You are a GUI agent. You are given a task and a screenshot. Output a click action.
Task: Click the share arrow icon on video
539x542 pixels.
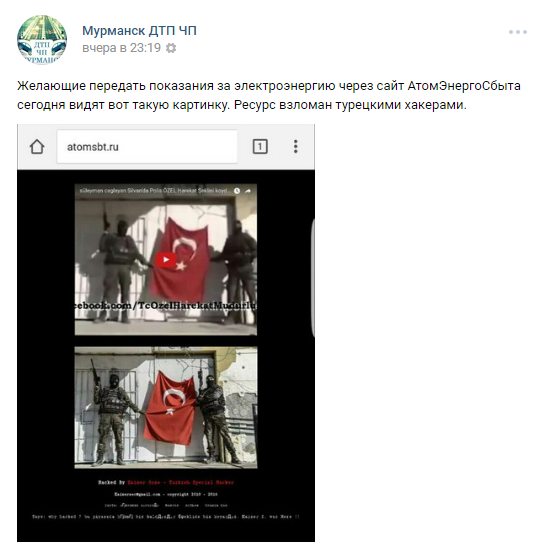(x=248, y=191)
